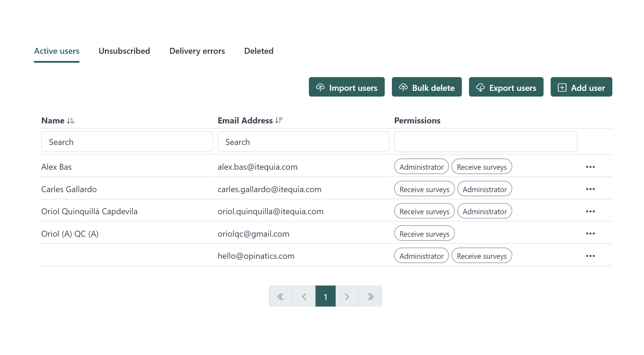Open more options for hello@opinatics.com row

pos(590,256)
